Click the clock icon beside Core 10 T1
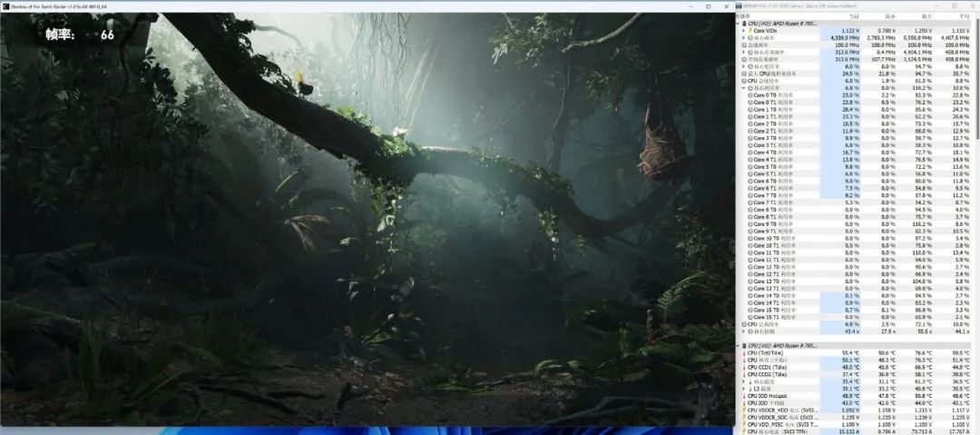This screenshot has width=980, height=435. pyautogui.click(x=750, y=245)
